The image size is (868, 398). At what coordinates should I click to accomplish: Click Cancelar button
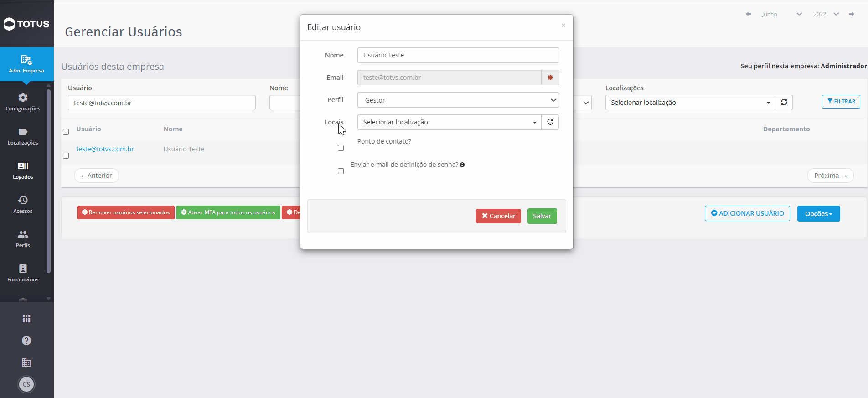(x=498, y=216)
